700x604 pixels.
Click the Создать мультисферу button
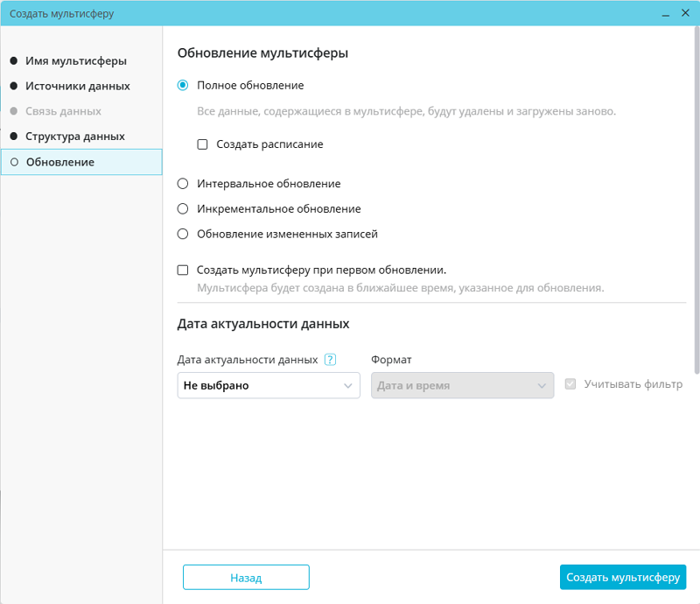point(622,578)
